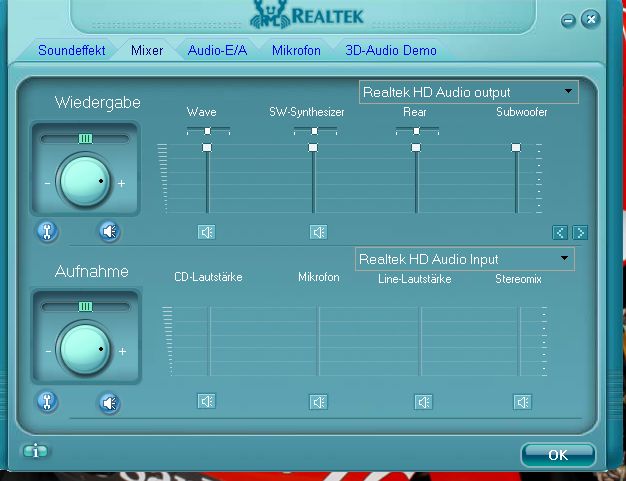Open Aufnahme wrench settings icon

point(47,401)
